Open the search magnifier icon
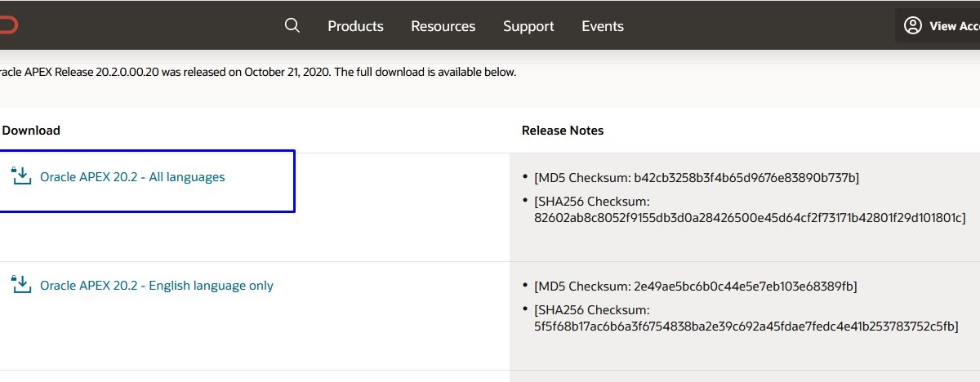The width and height of the screenshot is (980, 382). point(292,25)
